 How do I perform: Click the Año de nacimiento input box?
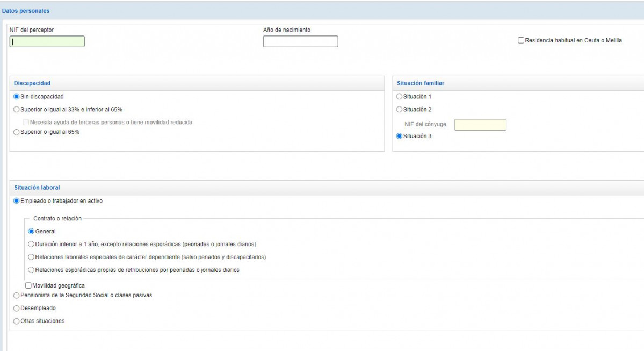click(301, 41)
